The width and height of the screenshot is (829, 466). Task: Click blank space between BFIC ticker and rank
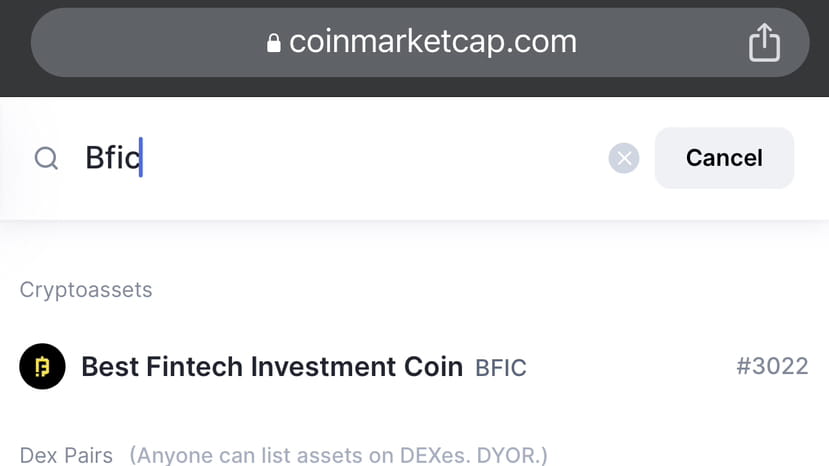click(x=630, y=367)
